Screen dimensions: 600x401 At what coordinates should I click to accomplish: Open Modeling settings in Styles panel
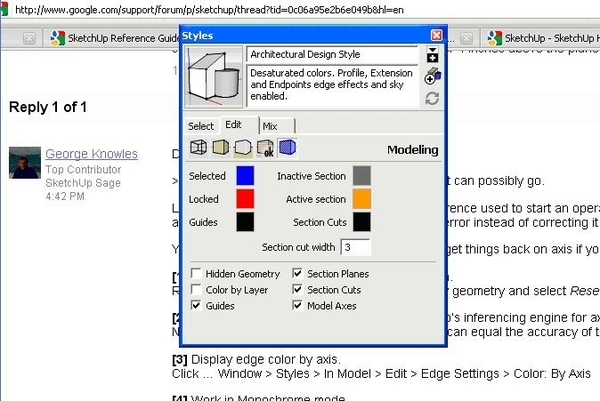coord(287,147)
